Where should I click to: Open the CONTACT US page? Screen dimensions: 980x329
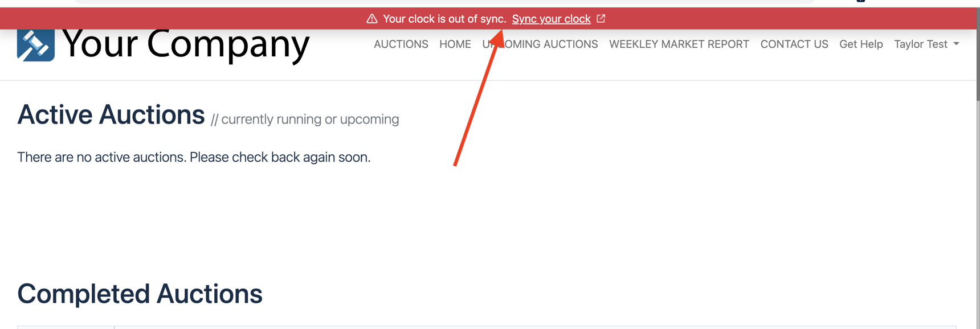click(794, 44)
